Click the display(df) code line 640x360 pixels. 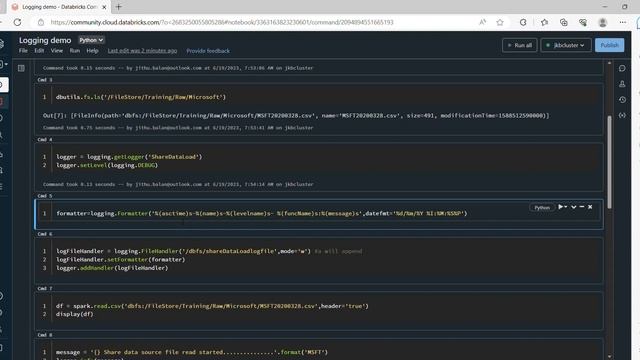75,314
